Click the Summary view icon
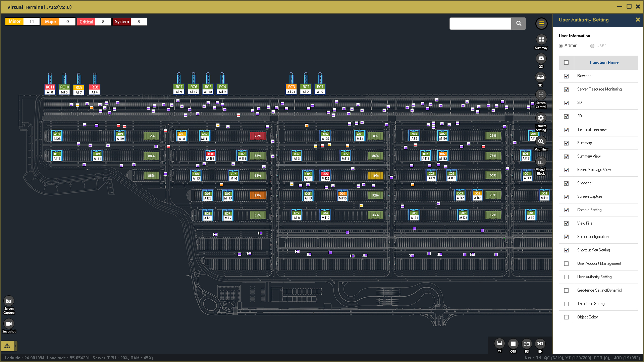 (541, 40)
